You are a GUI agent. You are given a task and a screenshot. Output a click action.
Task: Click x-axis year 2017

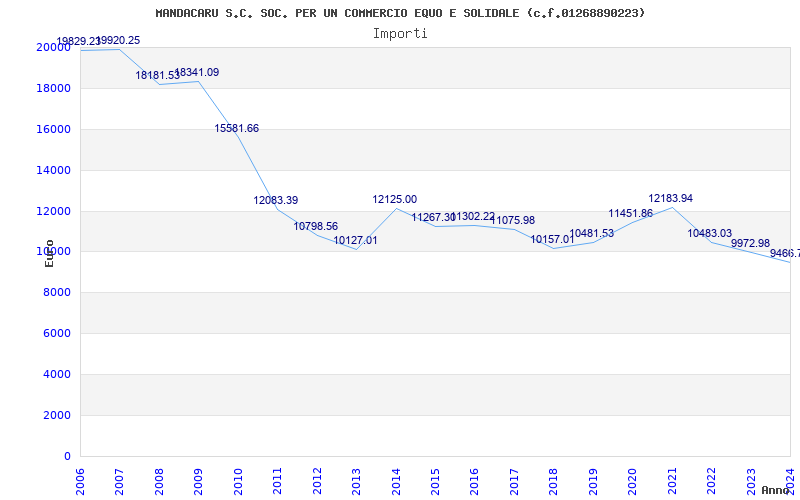[514, 481]
